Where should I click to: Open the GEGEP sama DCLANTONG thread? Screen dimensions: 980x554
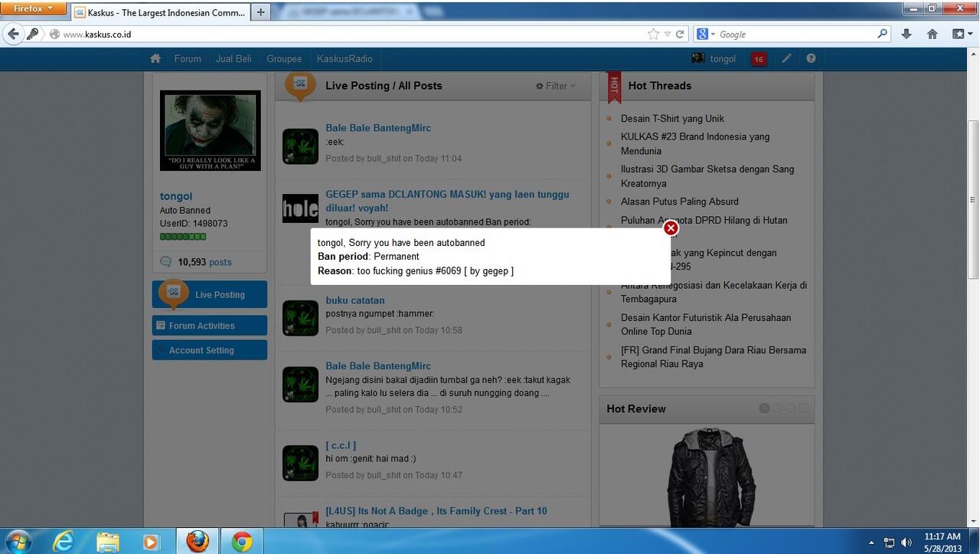pyautogui.click(x=447, y=201)
